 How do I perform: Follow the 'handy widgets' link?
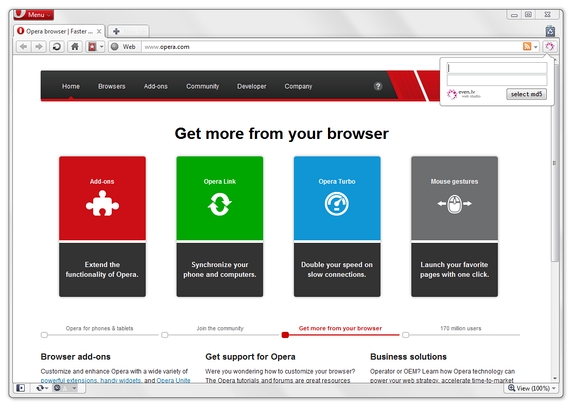click(121, 380)
